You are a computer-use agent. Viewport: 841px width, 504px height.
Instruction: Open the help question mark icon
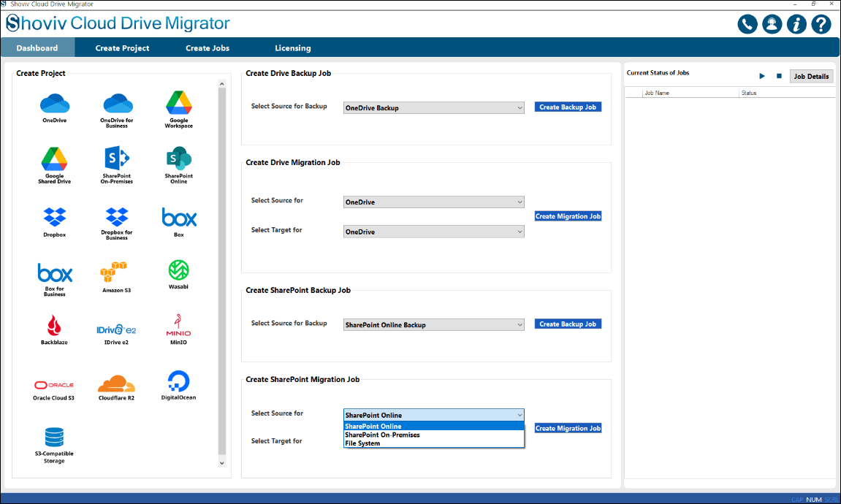(x=821, y=24)
